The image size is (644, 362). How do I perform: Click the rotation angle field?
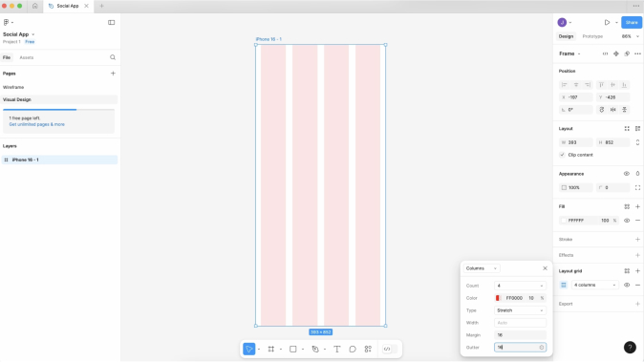point(576,110)
